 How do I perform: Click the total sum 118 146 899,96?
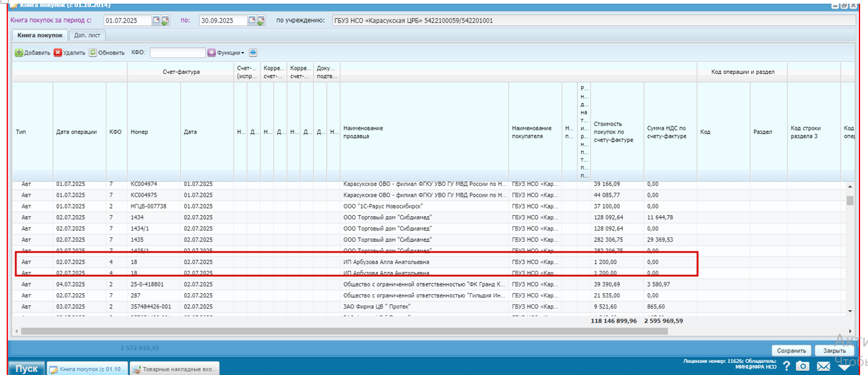coord(614,321)
